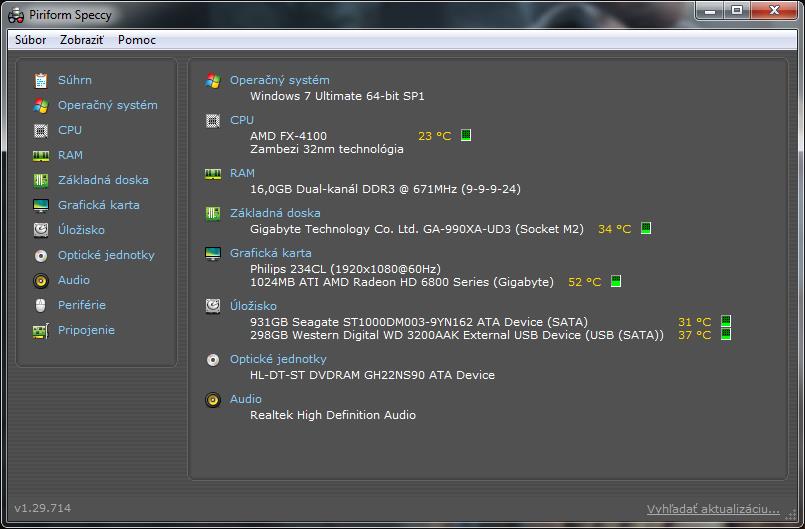Click the disc icon beside Optické jednotky heading

pyautogui.click(x=213, y=360)
